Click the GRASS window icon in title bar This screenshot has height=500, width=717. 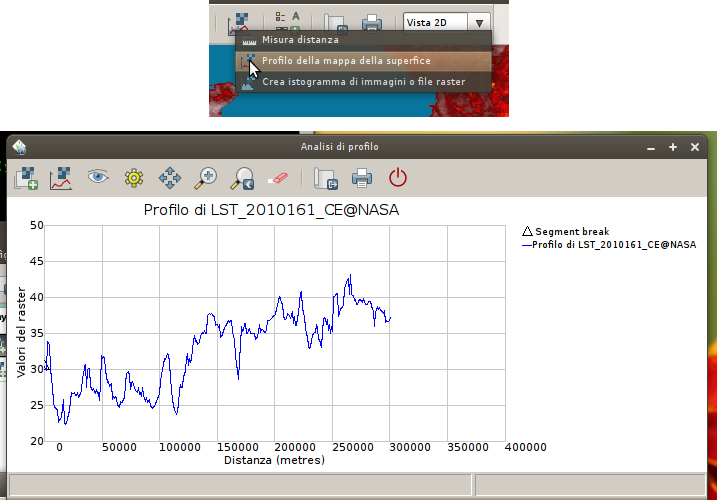19,147
